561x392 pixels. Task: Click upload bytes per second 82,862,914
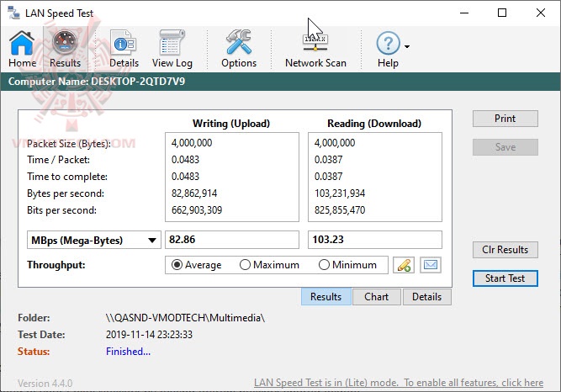[x=194, y=193]
